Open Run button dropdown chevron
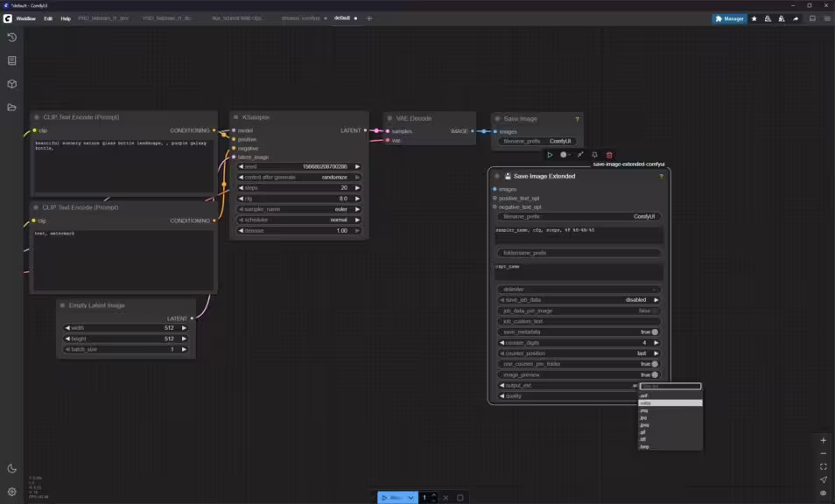Viewport: 835px width, 504px height. coord(410,498)
